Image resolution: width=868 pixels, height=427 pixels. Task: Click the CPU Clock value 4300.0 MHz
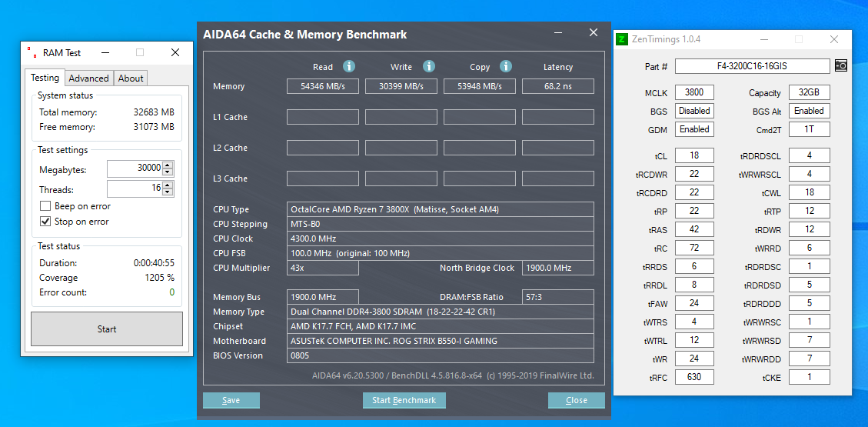tap(440, 239)
